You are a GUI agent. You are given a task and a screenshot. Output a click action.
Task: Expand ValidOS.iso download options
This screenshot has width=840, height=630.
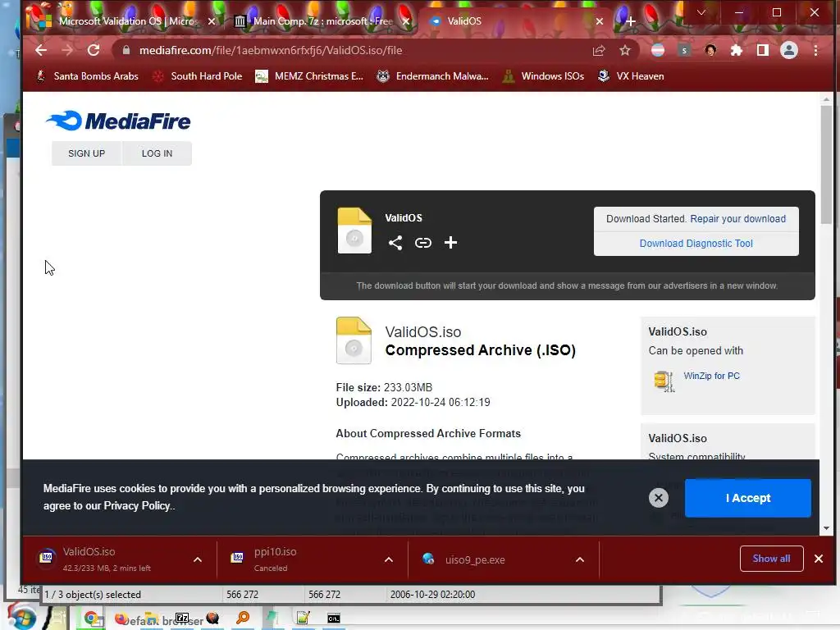click(x=198, y=559)
